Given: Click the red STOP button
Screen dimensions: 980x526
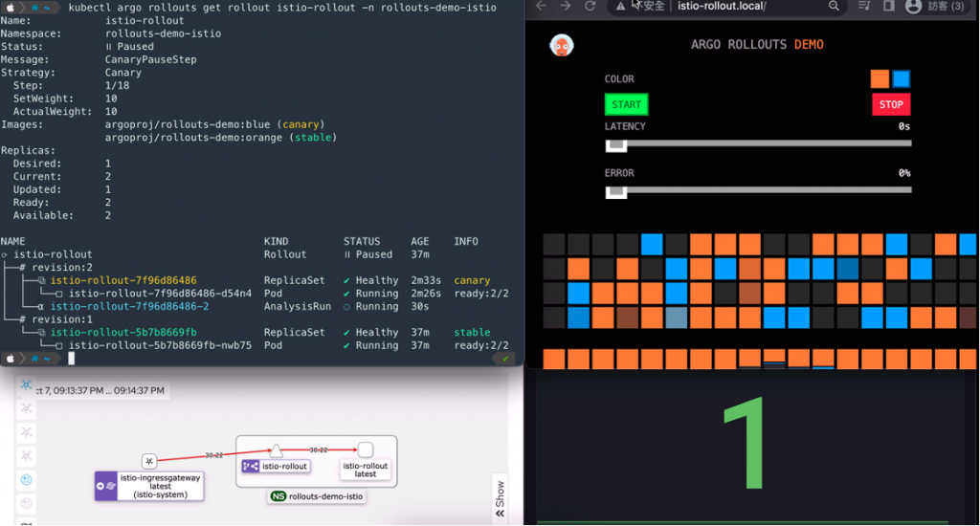Looking at the screenshot, I should pyautogui.click(x=891, y=104).
